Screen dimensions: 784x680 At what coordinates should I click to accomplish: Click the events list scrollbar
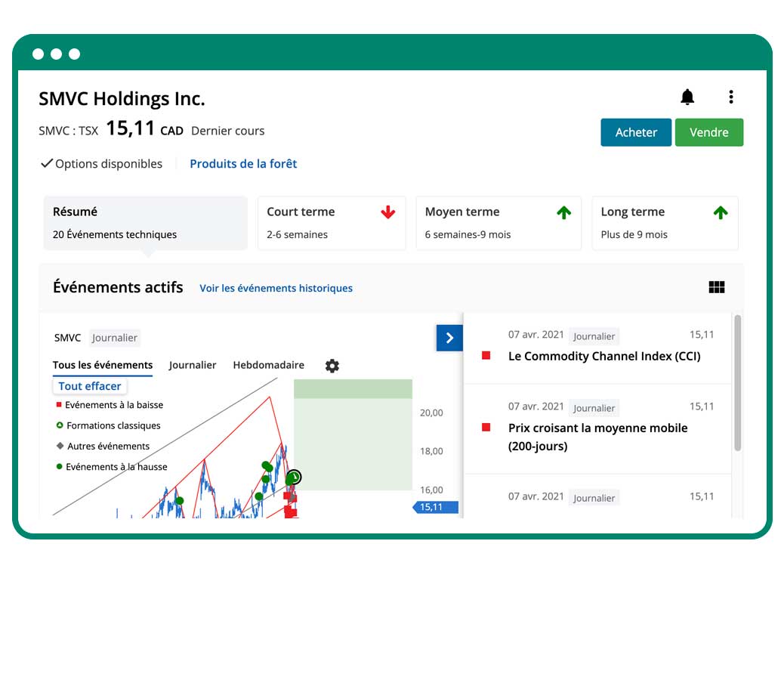click(737, 383)
